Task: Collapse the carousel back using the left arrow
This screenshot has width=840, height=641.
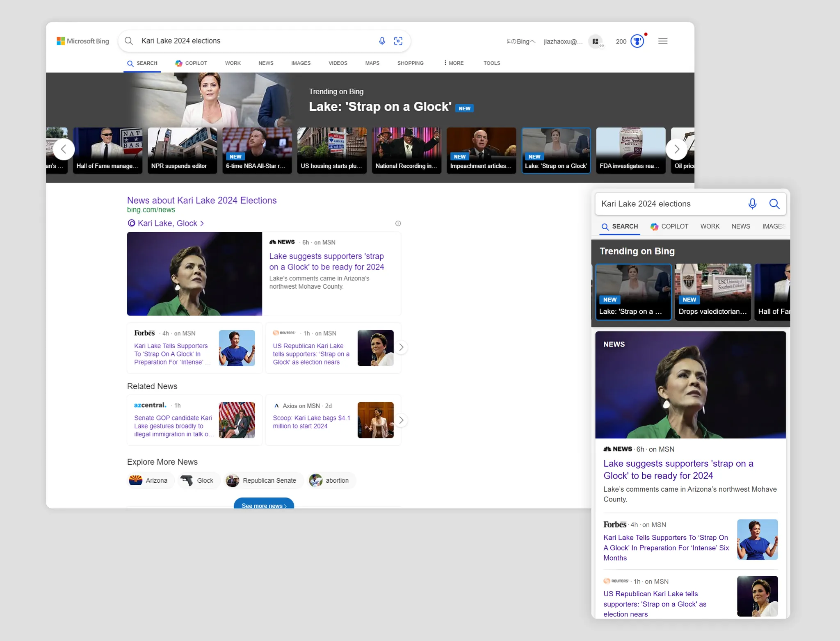Action: click(64, 149)
